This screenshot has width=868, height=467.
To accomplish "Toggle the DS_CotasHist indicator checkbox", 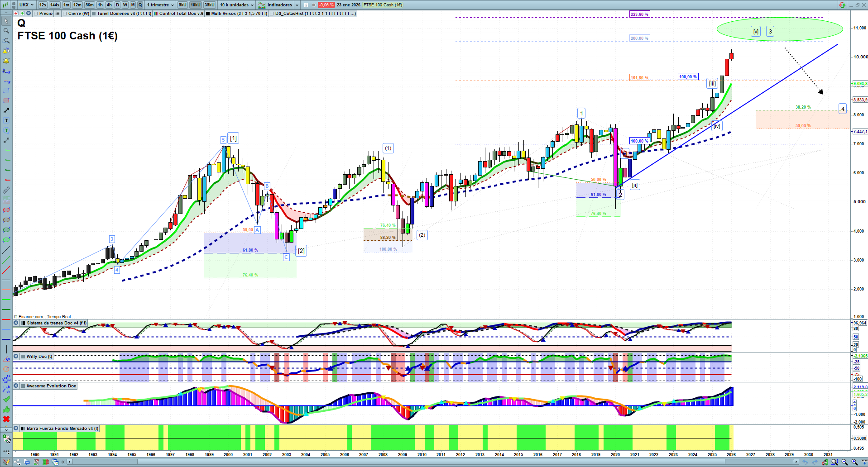I will [272, 14].
